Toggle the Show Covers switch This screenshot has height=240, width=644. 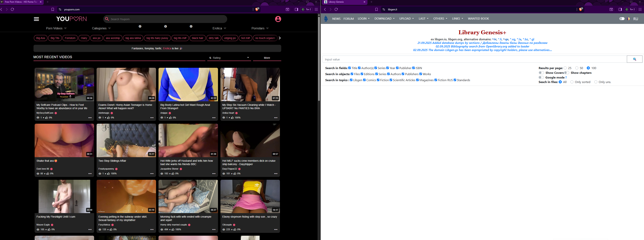click(x=541, y=73)
